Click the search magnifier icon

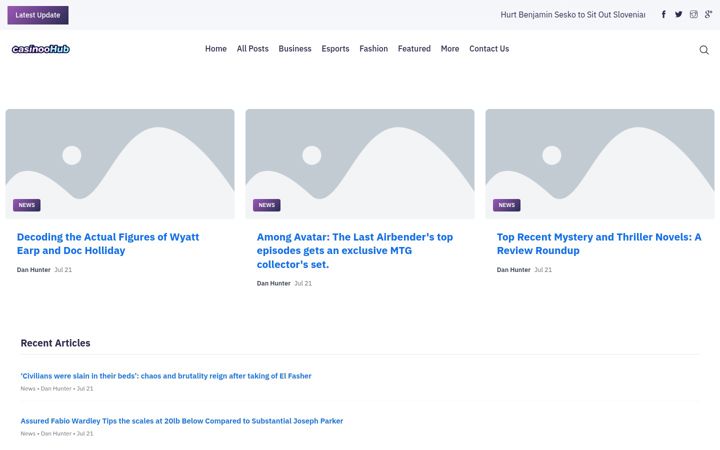coord(704,50)
